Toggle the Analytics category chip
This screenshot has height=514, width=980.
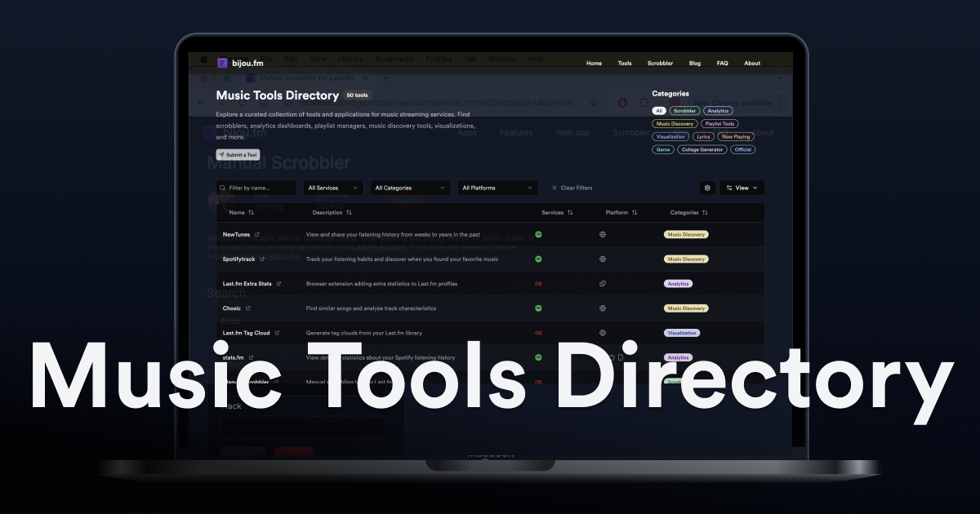(x=718, y=111)
